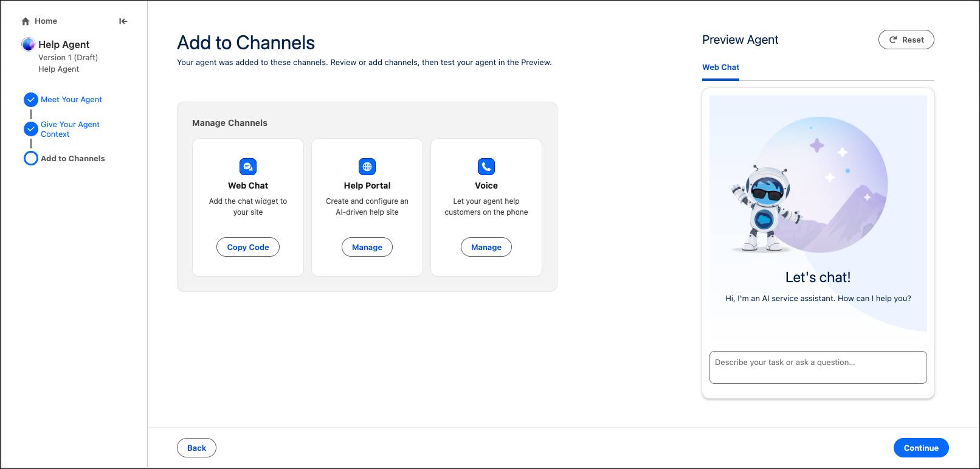Screen dimensions: 980x469
Task: Click 'Version 1 (Draft)' text
Action: (68, 58)
